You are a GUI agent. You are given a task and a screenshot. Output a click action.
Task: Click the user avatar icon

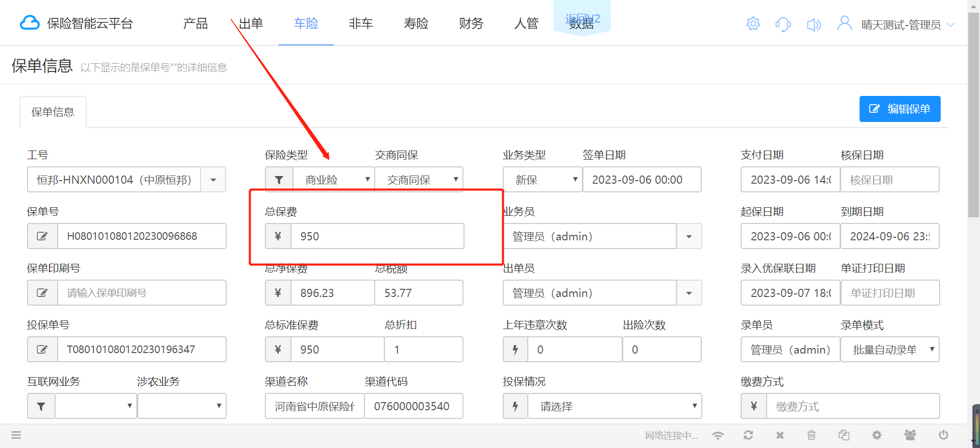845,23
